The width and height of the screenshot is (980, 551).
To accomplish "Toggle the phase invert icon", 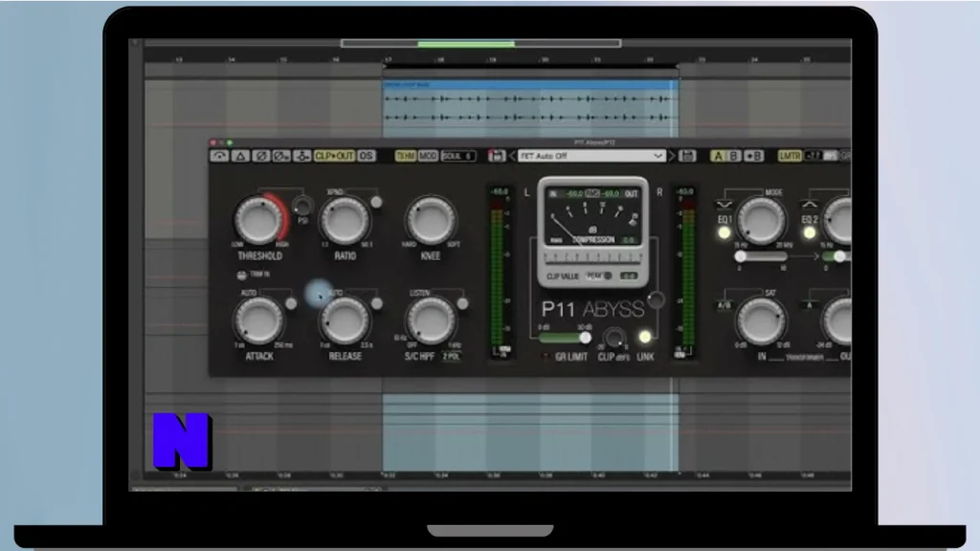I will tap(260, 156).
